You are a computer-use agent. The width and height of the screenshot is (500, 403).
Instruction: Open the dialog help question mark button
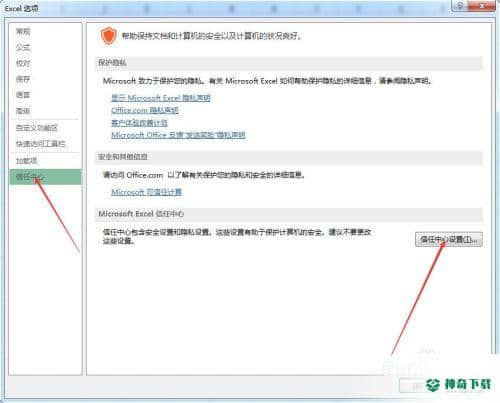(x=460, y=5)
